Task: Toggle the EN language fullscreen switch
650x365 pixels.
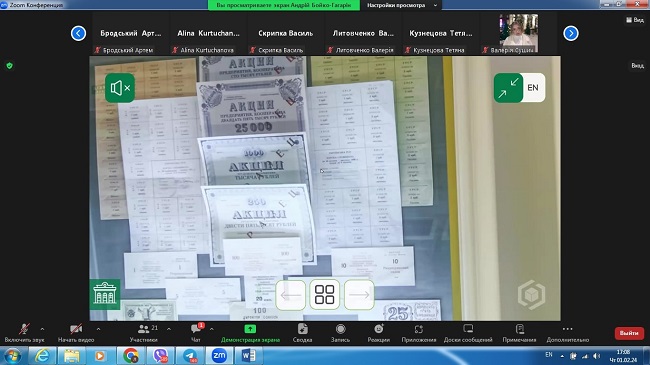Action: pyautogui.click(x=519, y=88)
